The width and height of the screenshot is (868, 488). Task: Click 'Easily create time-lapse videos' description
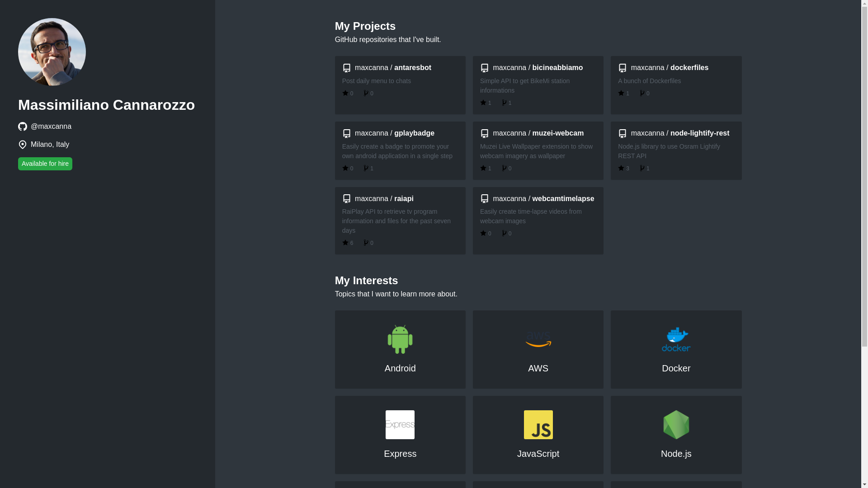tap(531, 216)
